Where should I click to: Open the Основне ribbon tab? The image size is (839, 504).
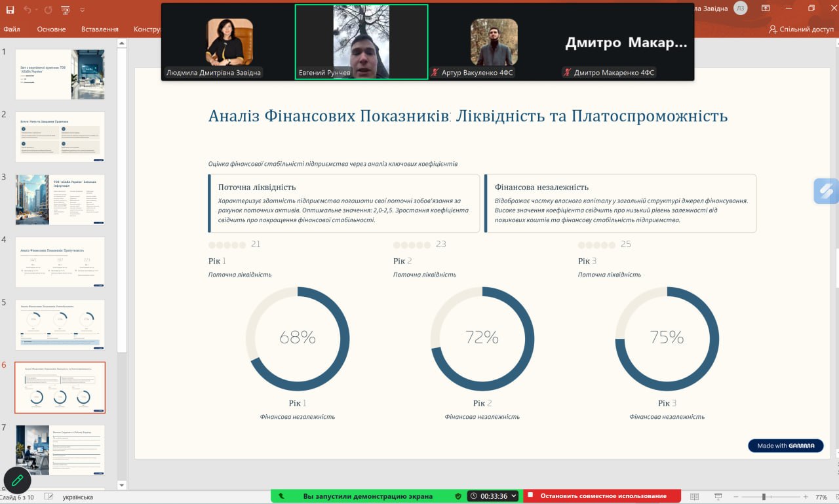(51, 29)
